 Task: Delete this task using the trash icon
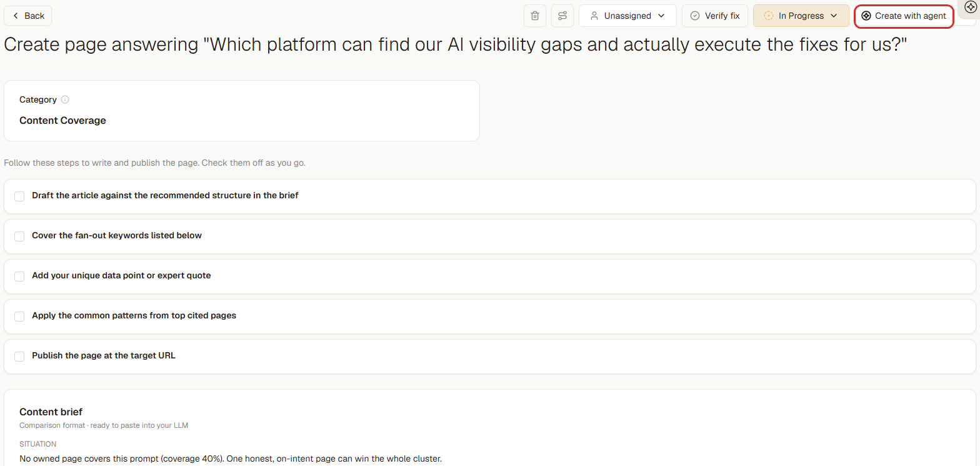pyautogui.click(x=535, y=16)
